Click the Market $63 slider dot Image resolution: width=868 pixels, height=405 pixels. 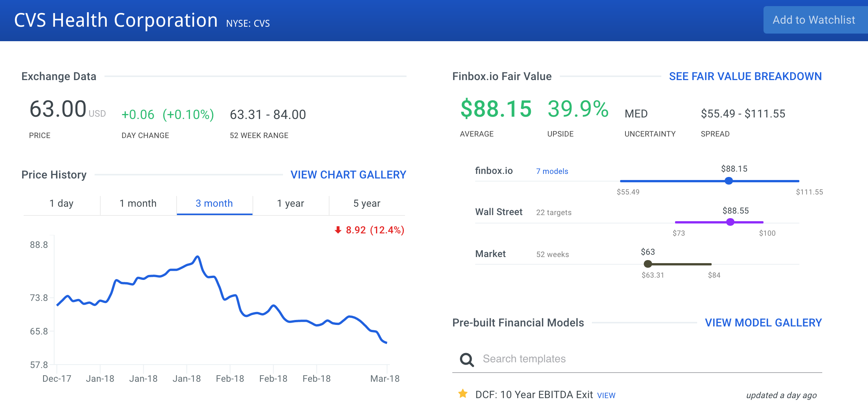click(648, 264)
